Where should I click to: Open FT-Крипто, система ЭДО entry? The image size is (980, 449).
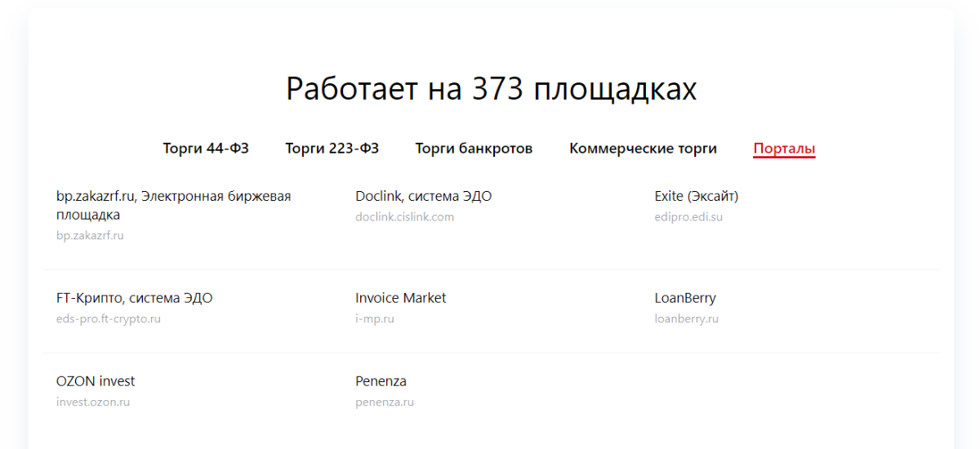tap(135, 298)
